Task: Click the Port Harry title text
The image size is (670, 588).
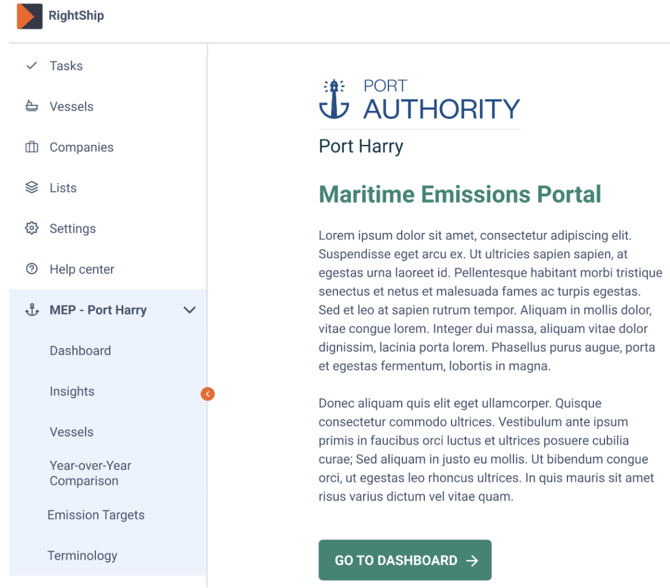Action: point(361,147)
